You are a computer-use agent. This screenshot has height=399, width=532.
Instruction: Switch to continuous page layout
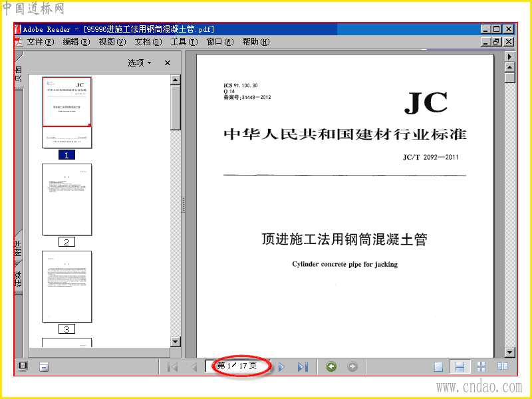pos(460,367)
